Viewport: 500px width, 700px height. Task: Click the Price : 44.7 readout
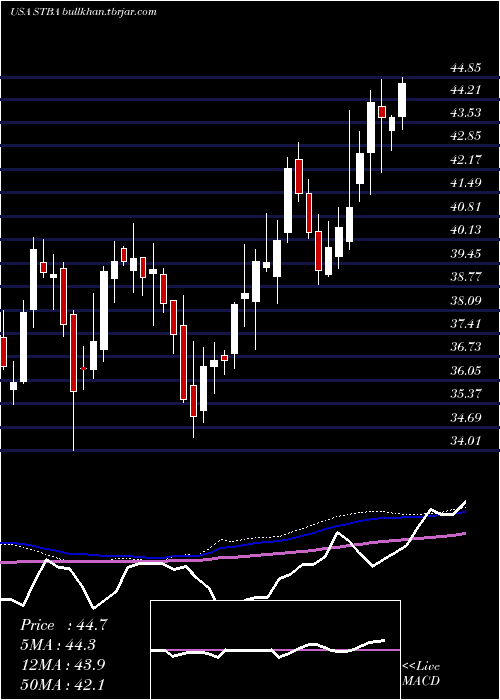click(63, 625)
